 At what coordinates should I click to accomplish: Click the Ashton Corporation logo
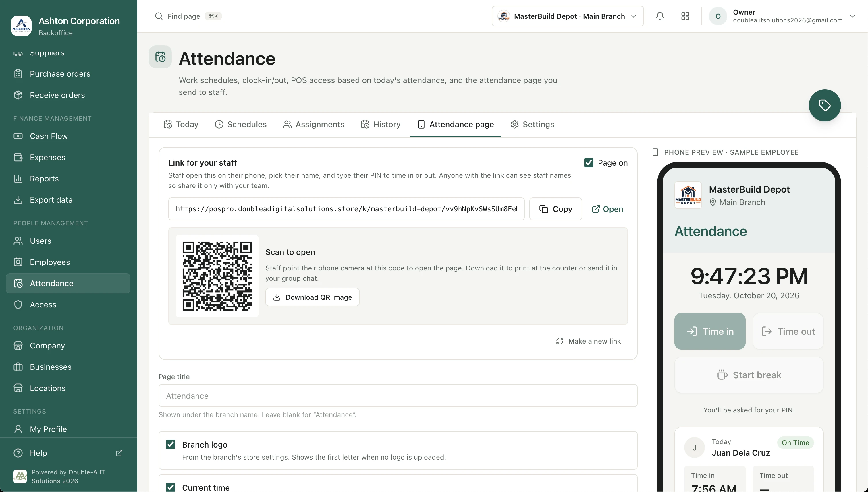(x=21, y=26)
